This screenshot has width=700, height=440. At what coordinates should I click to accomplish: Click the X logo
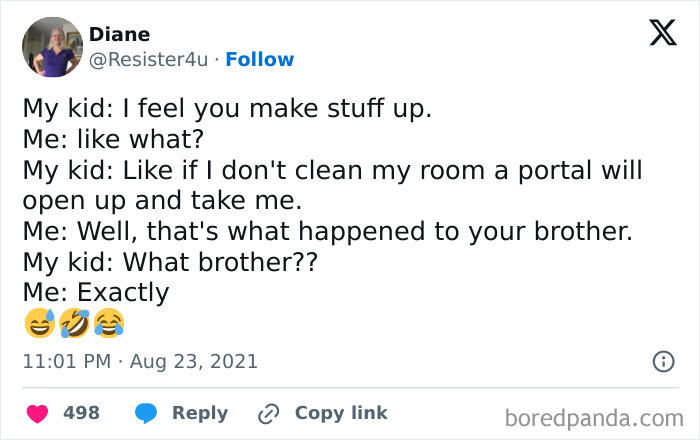662,34
